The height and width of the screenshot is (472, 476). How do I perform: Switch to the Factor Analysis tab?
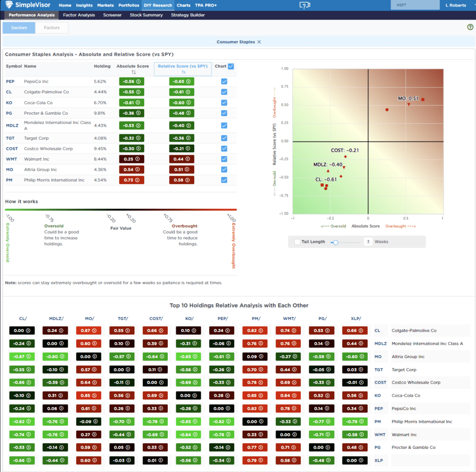(79, 15)
